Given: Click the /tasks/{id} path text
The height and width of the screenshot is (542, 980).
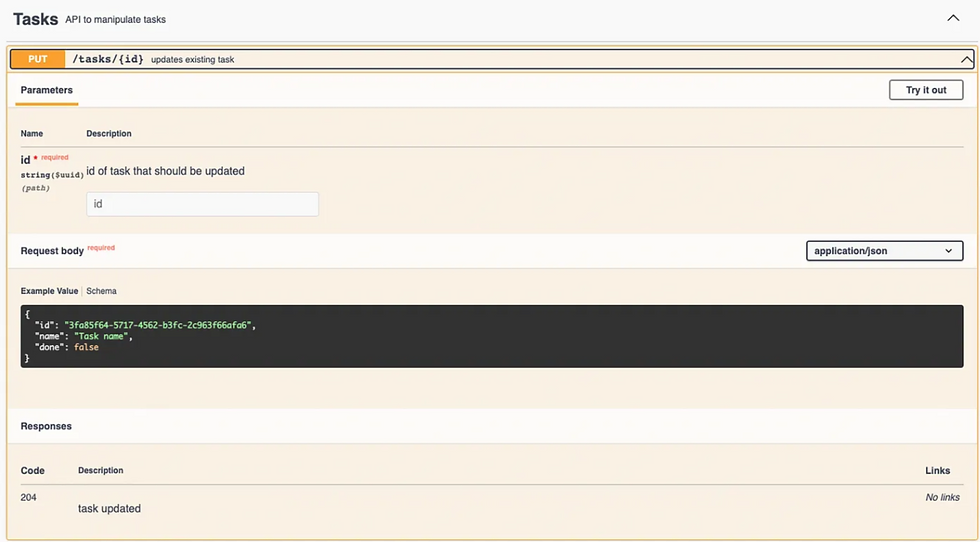Looking at the screenshot, I should coord(108,59).
